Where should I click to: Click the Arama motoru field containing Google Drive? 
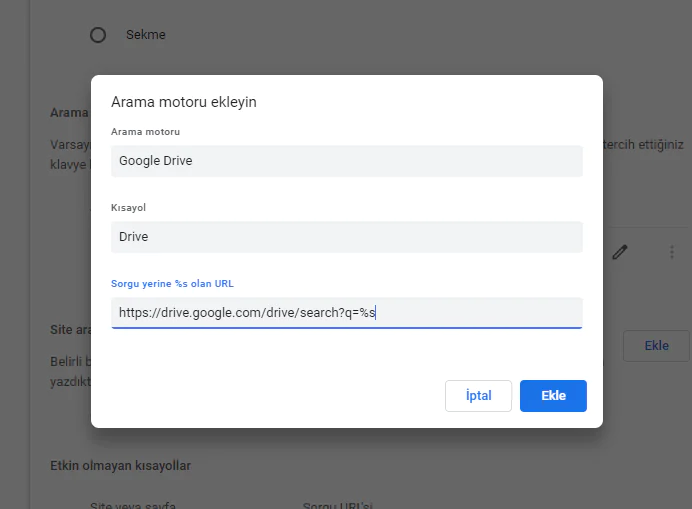point(346,161)
